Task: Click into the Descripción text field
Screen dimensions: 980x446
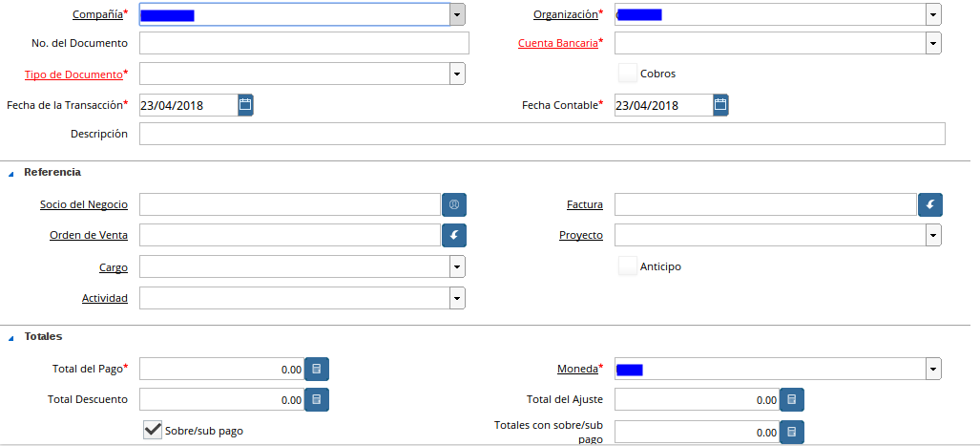Action: (542, 134)
